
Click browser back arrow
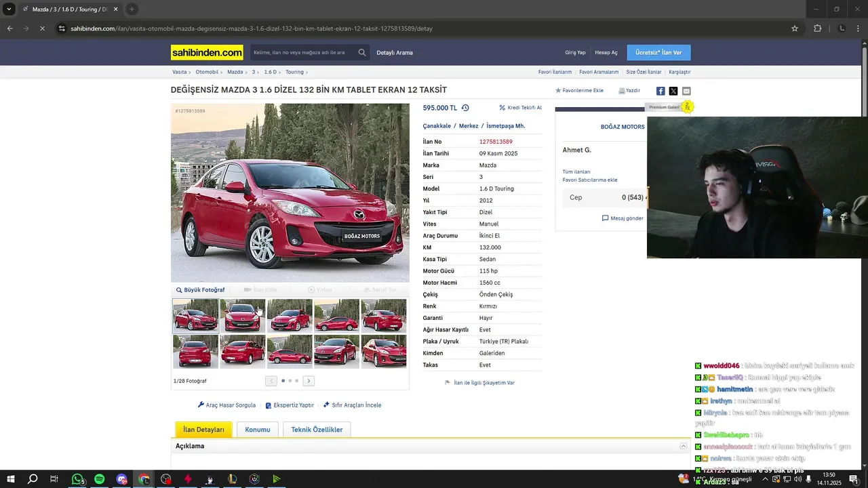[x=9, y=28]
